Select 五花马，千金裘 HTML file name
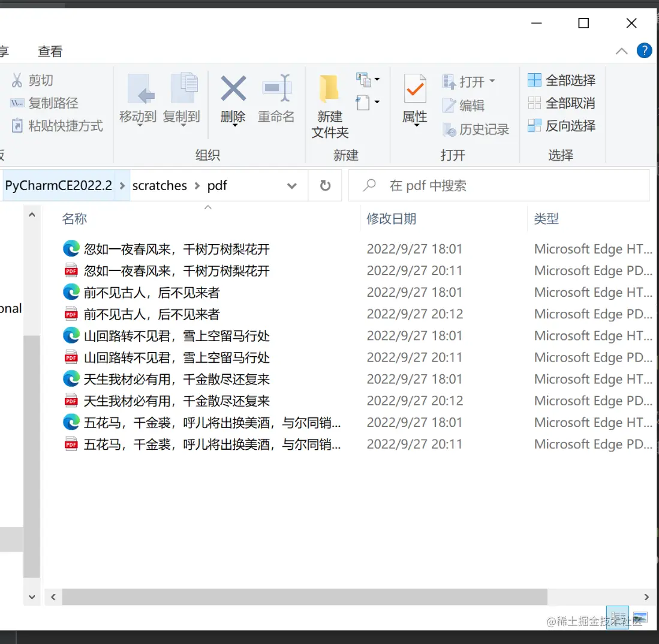This screenshot has height=644, width=659. coord(212,423)
